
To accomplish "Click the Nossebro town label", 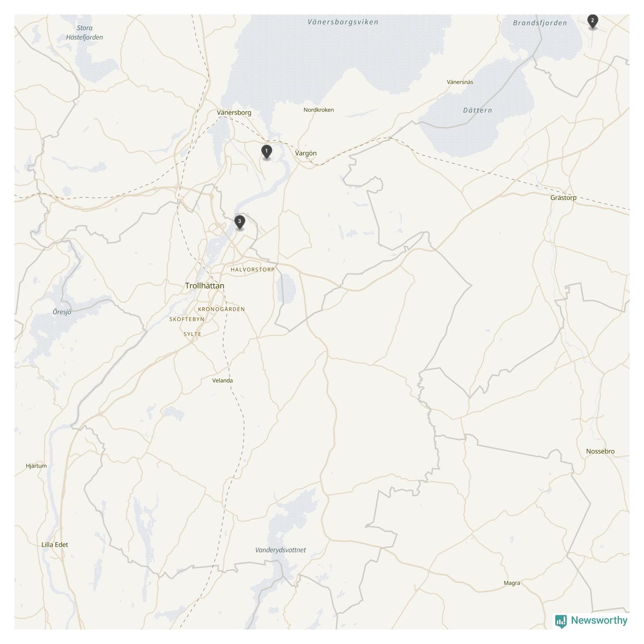I will [600, 451].
